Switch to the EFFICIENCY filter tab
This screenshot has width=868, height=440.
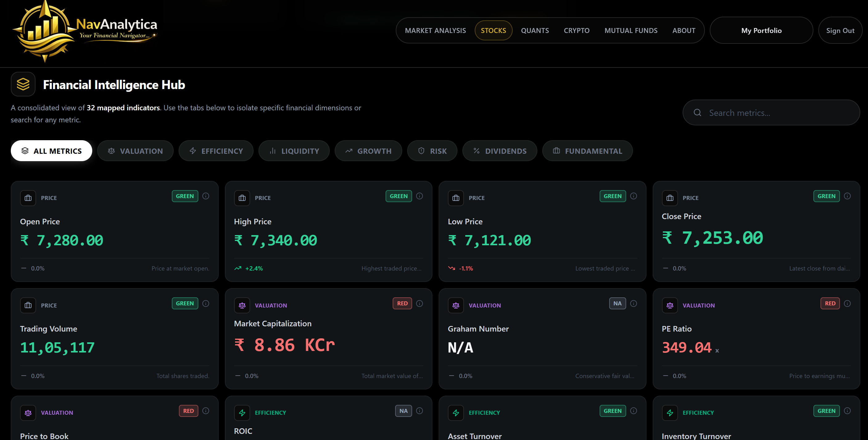pyautogui.click(x=216, y=151)
